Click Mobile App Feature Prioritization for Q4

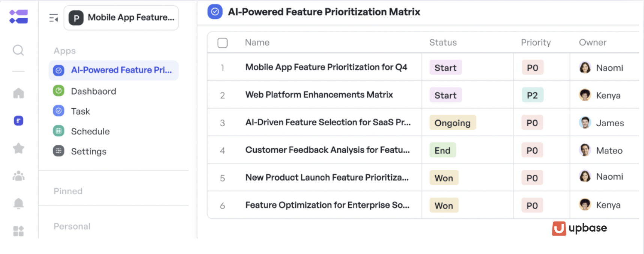326,67
